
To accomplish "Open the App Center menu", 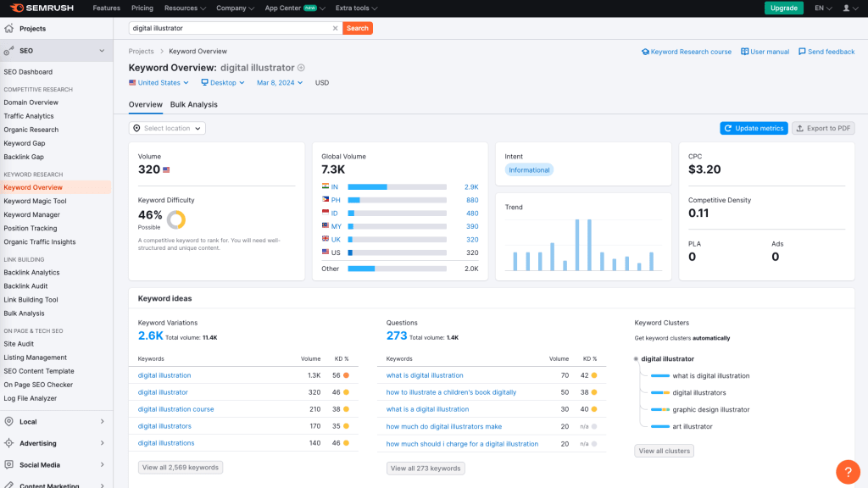I will 295,8.
